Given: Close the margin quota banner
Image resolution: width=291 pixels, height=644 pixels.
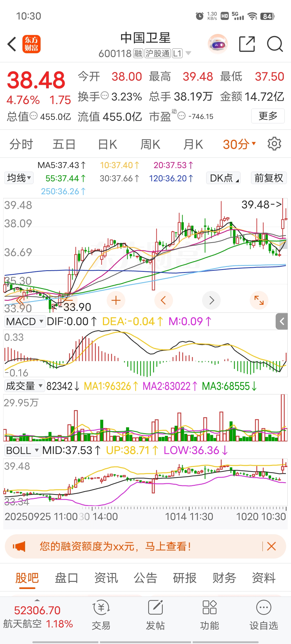Looking at the screenshot, I should click(271, 546).
